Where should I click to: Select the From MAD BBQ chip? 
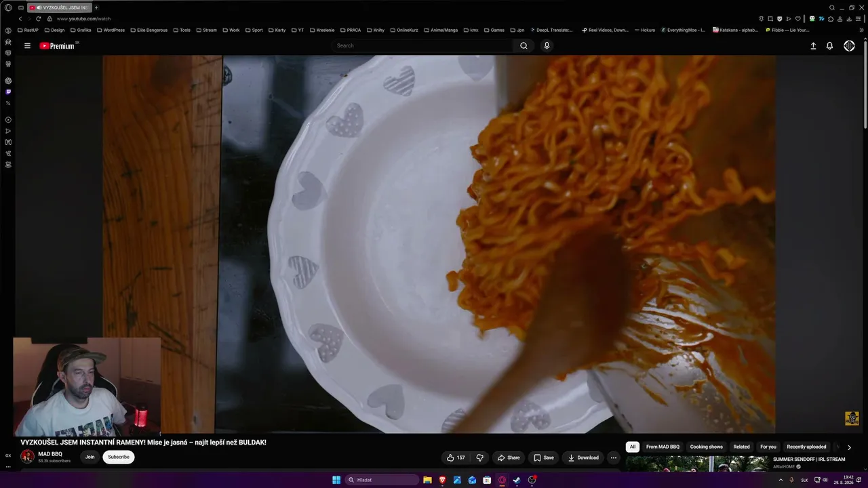pyautogui.click(x=663, y=447)
